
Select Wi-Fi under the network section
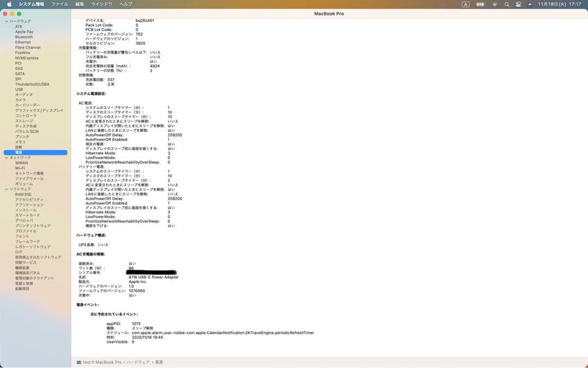(20, 168)
